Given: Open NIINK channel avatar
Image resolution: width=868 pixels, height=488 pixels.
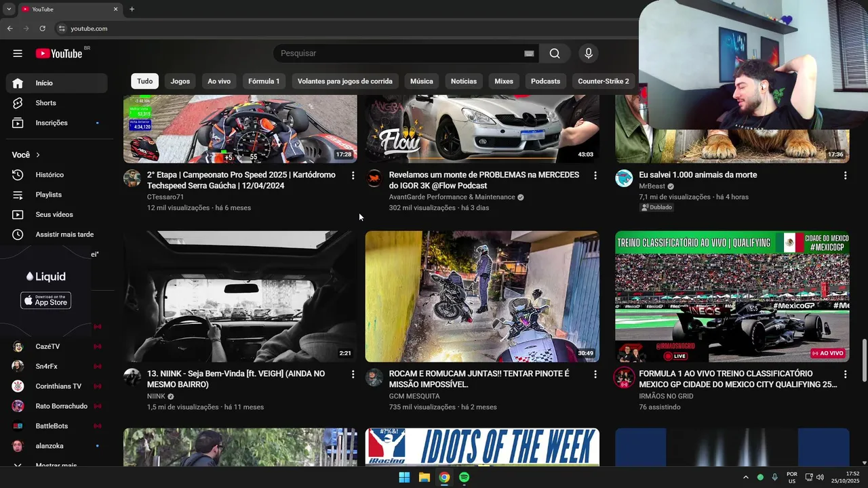Looking at the screenshot, I should point(132,378).
